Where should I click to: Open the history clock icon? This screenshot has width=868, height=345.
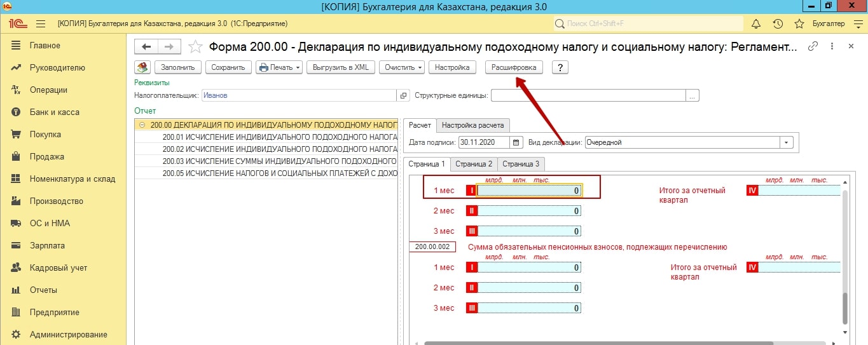(777, 24)
